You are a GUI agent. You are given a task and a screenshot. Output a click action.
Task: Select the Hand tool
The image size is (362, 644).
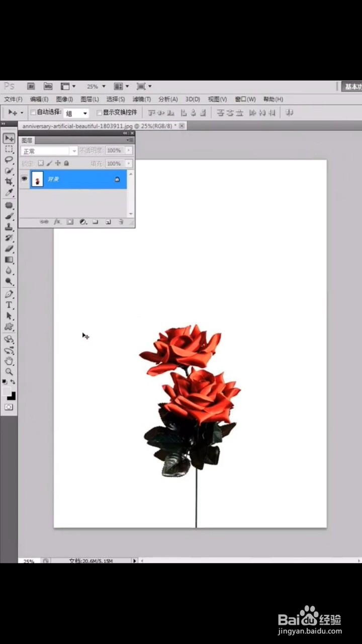(x=9, y=361)
